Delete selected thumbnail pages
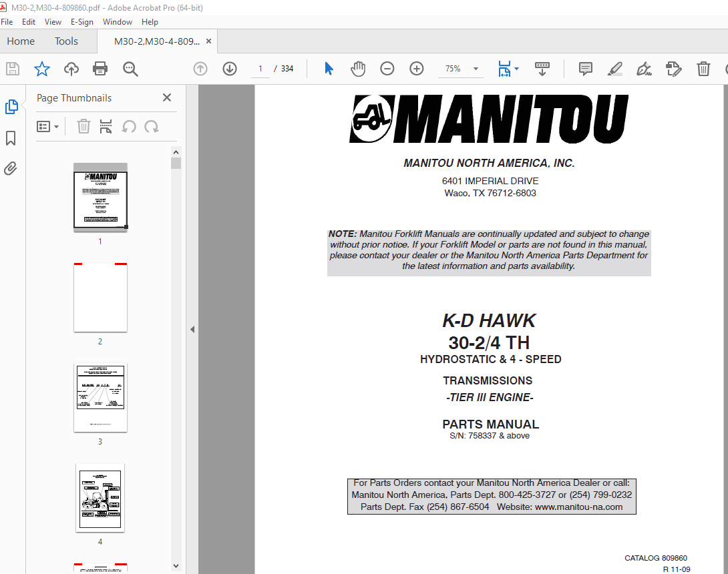 [x=83, y=127]
